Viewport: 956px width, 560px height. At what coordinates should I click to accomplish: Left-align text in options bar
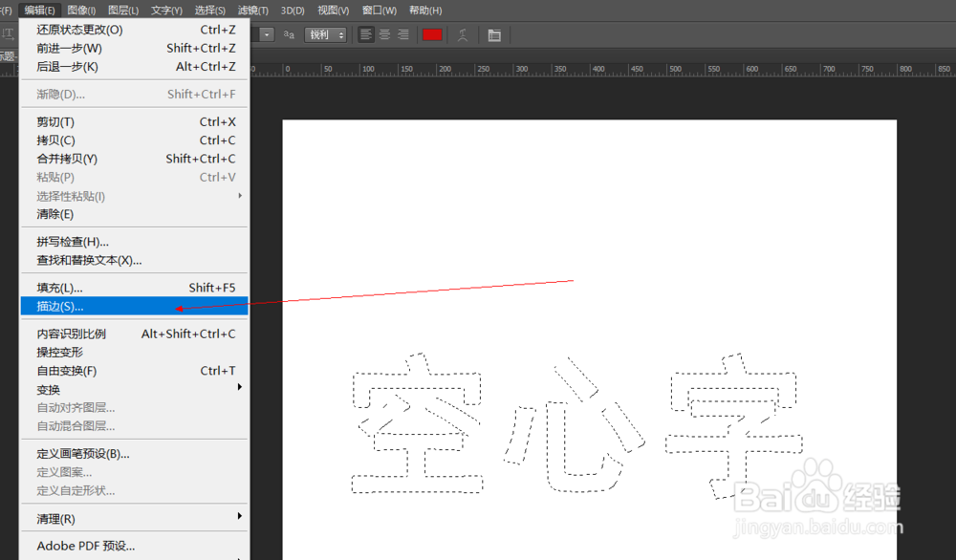click(x=366, y=34)
